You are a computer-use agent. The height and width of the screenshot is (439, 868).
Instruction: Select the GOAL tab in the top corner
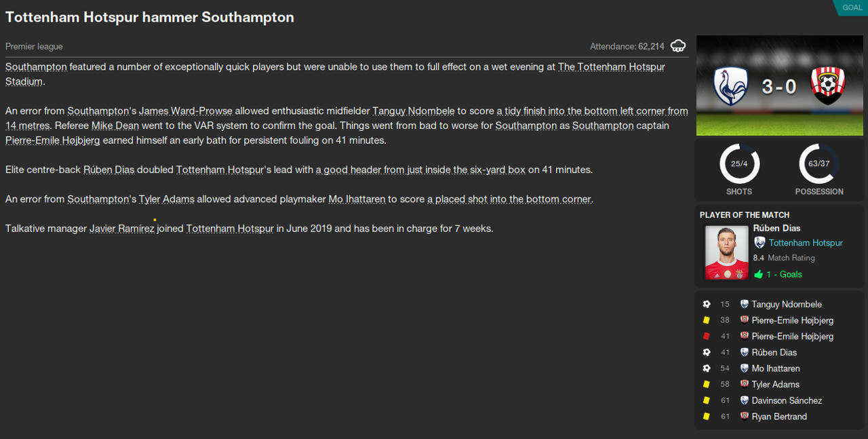click(852, 7)
